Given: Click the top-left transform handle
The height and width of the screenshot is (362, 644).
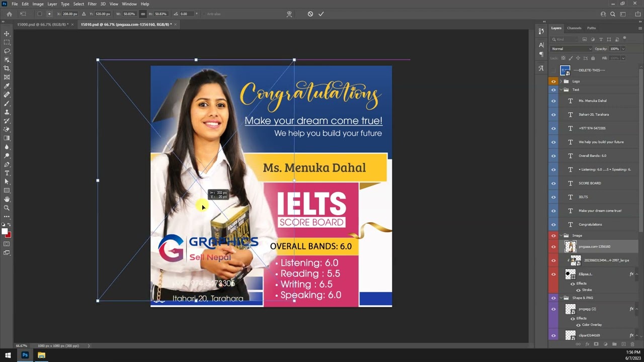Looking at the screenshot, I should click(98, 60).
